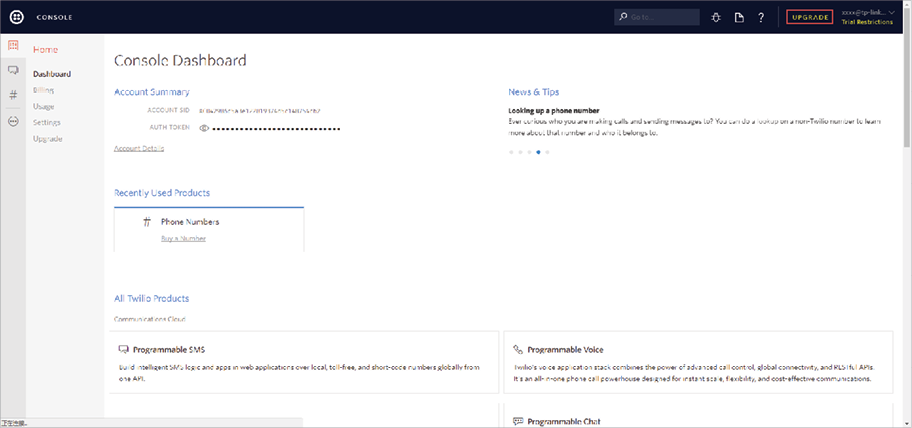912x428 pixels.
Task: Show second News & Tips slide dot
Action: click(x=520, y=152)
